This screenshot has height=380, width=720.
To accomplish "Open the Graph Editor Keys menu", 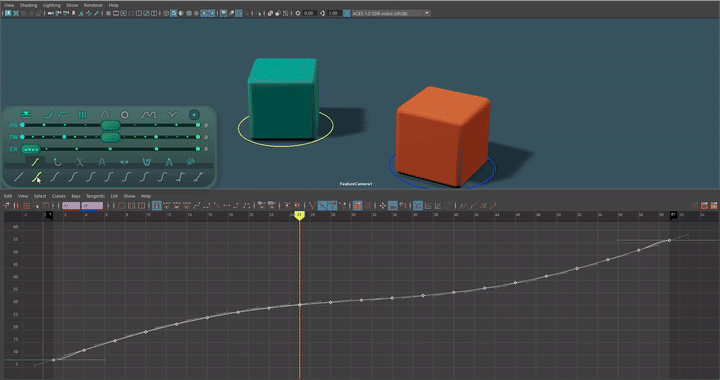I will coord(76,196).
